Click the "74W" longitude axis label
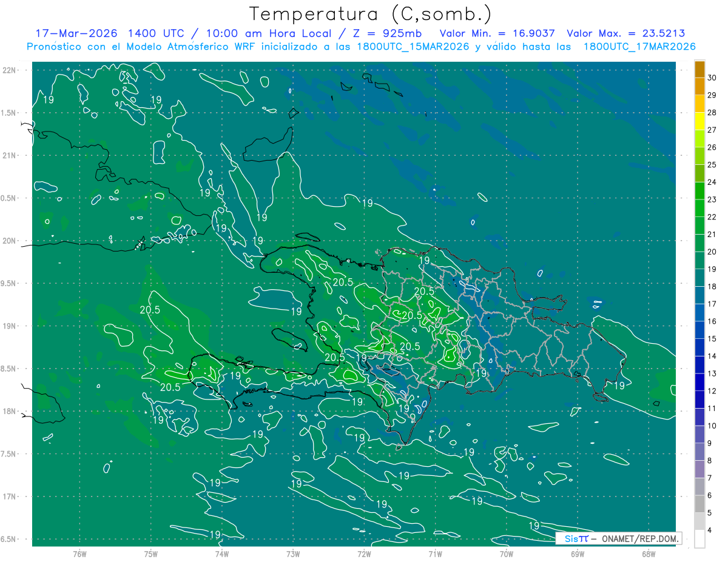 click(x=221, y=554)
